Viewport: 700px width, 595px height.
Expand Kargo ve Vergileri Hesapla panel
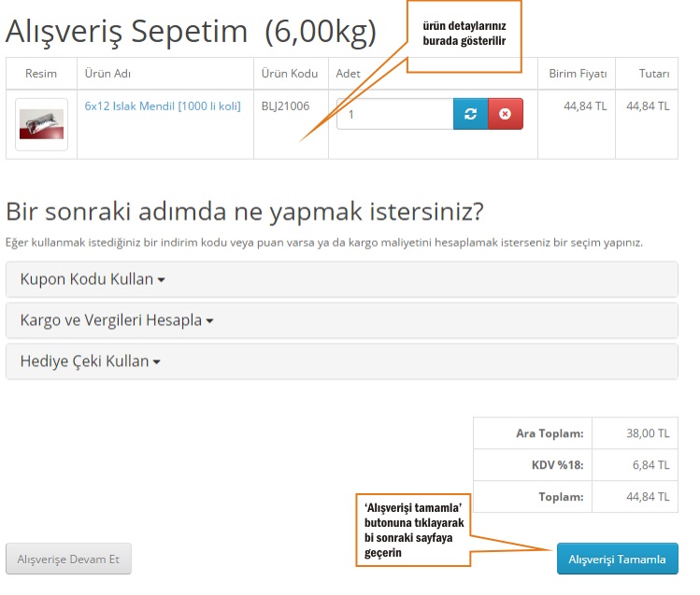point(117,320)
